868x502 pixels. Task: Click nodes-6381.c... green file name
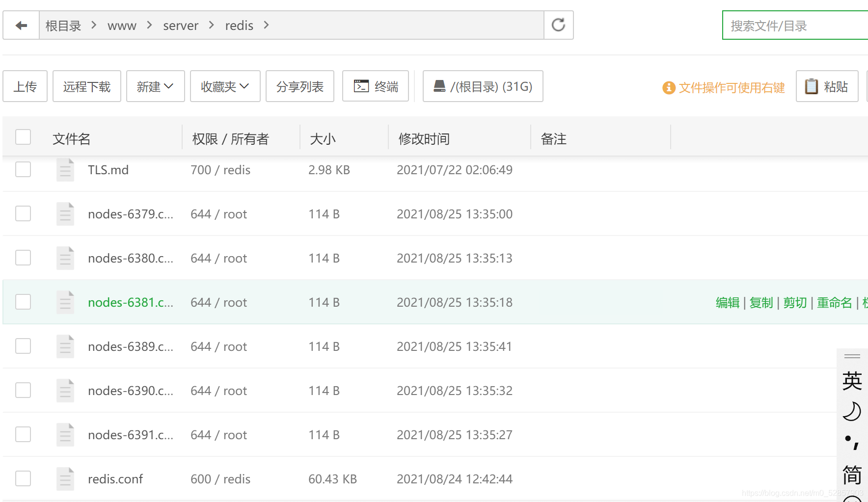131,302
